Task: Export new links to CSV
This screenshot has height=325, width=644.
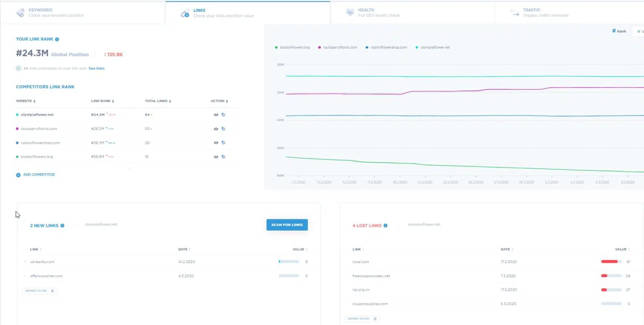Action: pyautogui.click(x=40, y=291)
